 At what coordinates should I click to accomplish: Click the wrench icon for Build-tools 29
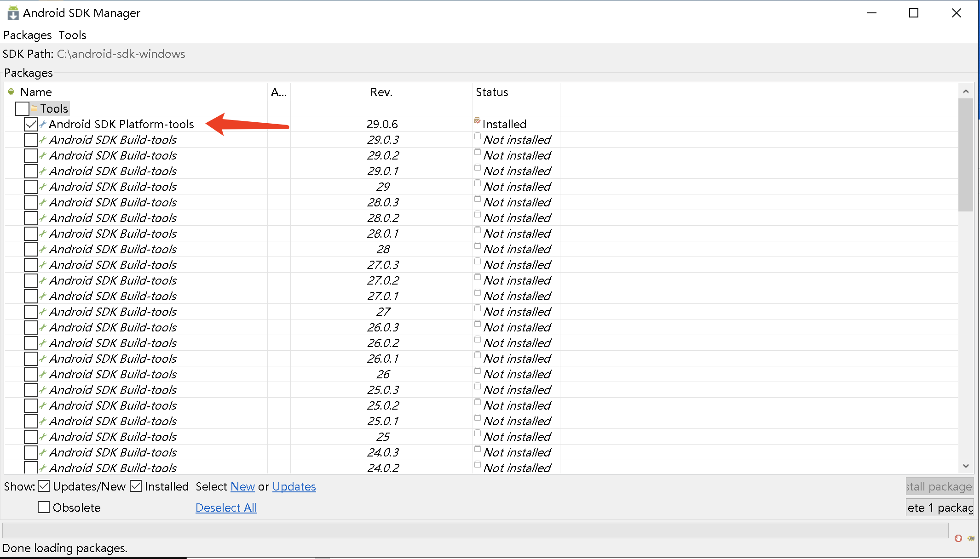point(43,187)
